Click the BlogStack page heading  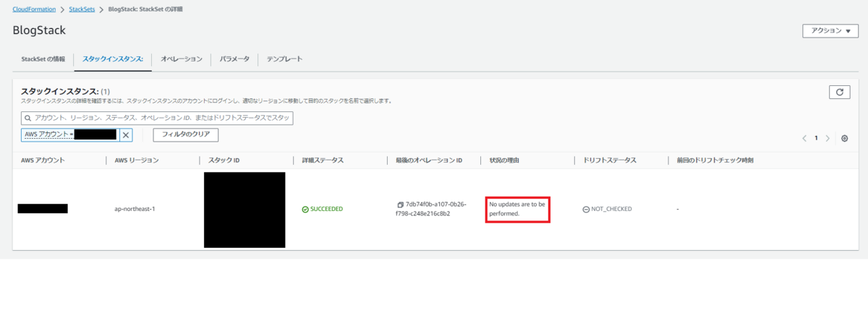[39, 31]
